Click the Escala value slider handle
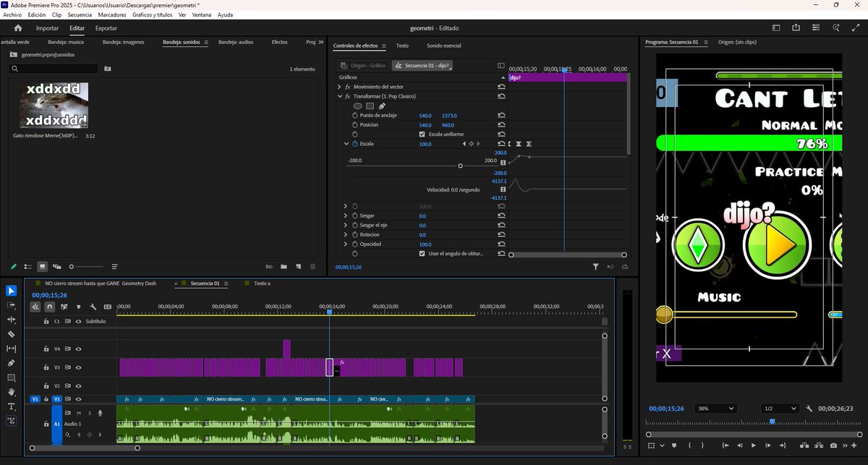 pyautogui.click(x=461, y=166)
